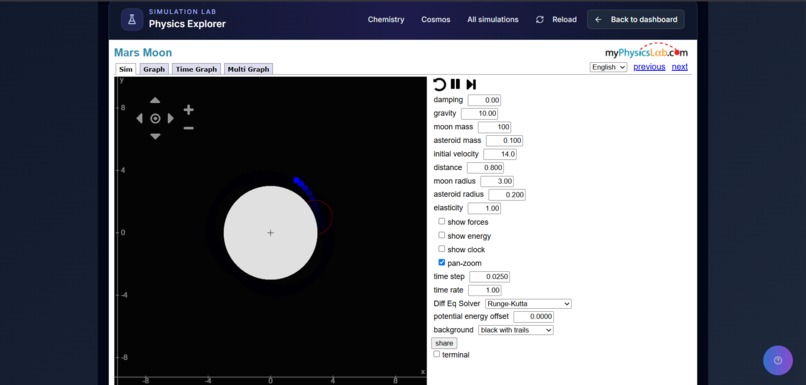The image size is (806, 385).
Task: Click the damping input field
Action: tap(484, 100)
